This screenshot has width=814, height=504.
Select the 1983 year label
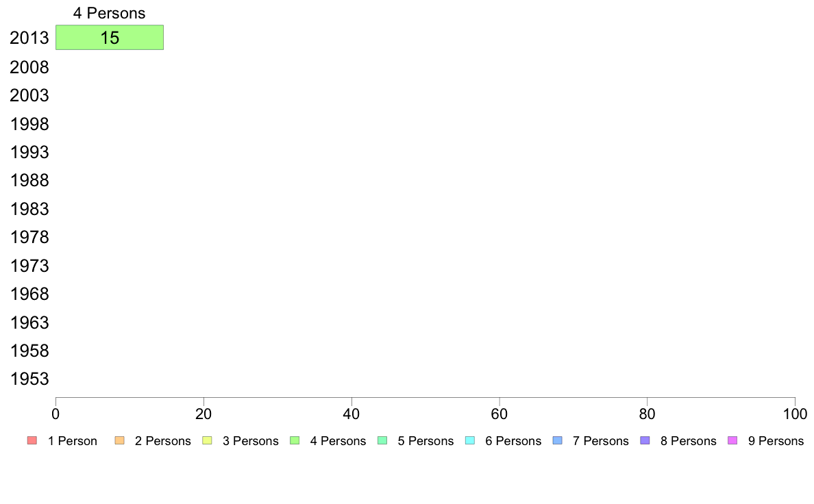(x=29, y=209)
